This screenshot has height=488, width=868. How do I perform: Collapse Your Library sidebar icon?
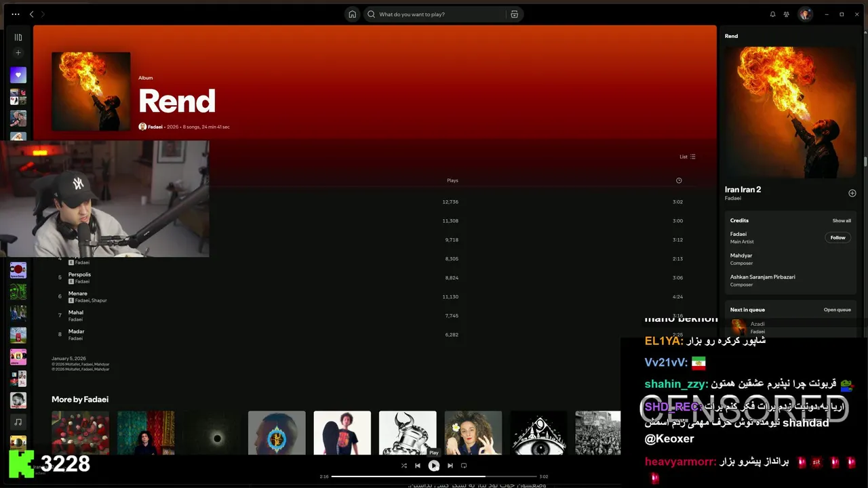pos(18,37)
